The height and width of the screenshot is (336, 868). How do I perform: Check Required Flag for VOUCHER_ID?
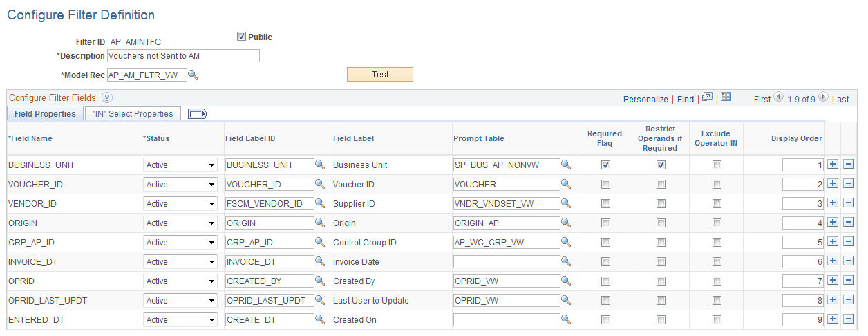tap(605, 185)
